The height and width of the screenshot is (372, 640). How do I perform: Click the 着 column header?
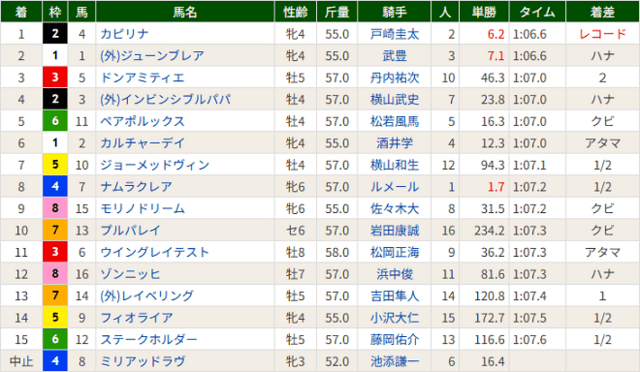point(21,11)
